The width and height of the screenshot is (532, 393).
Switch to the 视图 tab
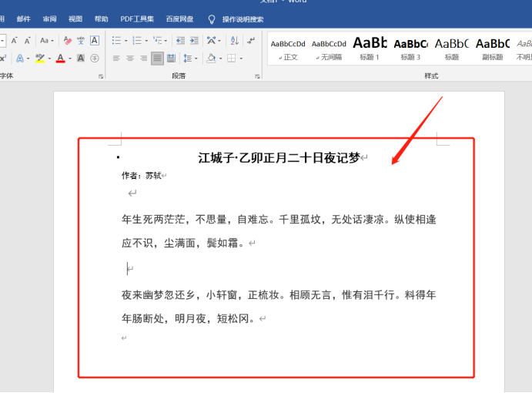75,19
